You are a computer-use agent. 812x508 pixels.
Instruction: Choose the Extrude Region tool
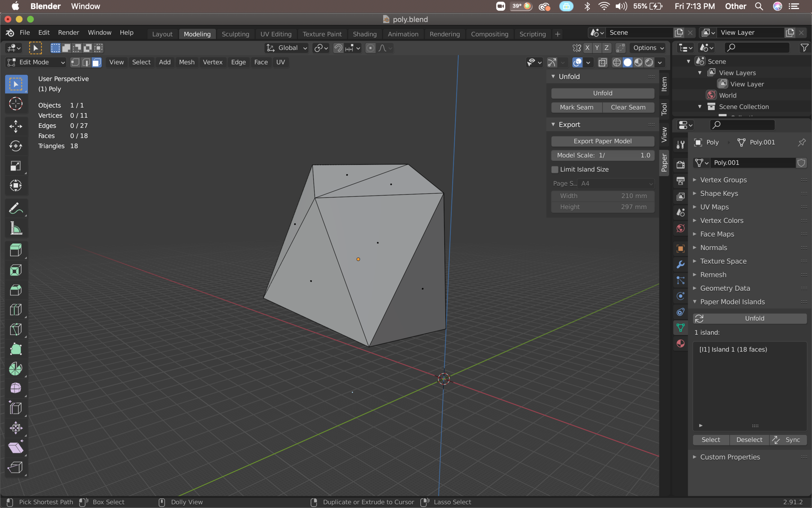[x=15, y=250]
